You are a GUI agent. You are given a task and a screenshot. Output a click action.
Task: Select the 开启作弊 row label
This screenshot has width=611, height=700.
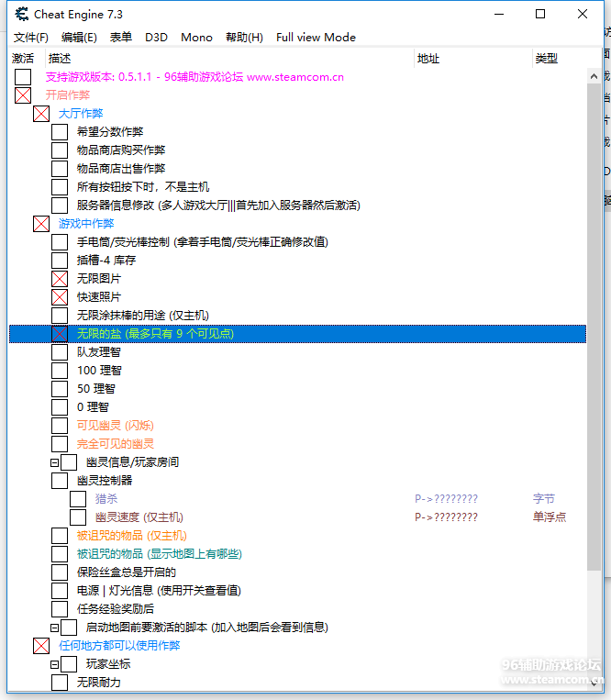[68, 95]
